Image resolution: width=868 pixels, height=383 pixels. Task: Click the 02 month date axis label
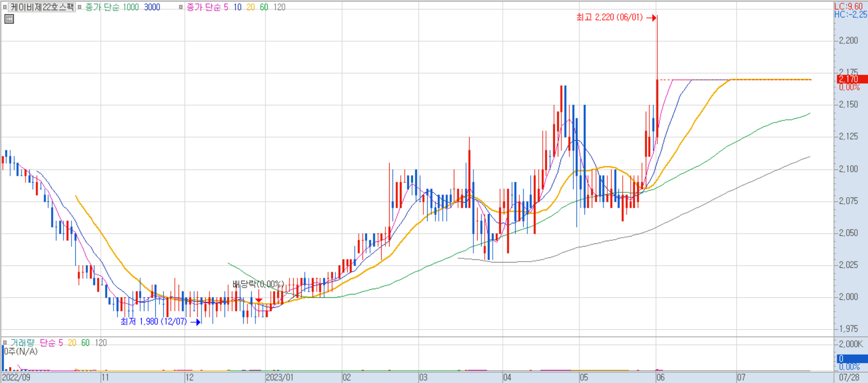(x=347, y=378)
